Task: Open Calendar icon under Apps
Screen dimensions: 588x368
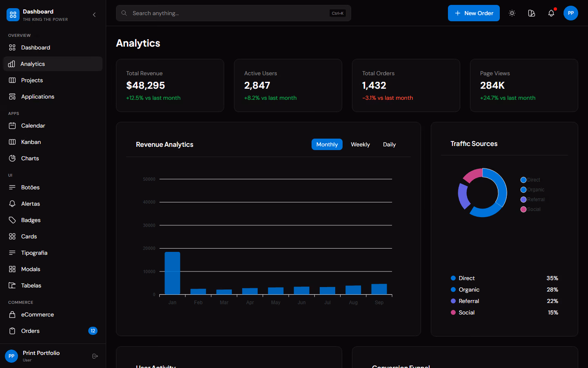Action: [12, 126]
